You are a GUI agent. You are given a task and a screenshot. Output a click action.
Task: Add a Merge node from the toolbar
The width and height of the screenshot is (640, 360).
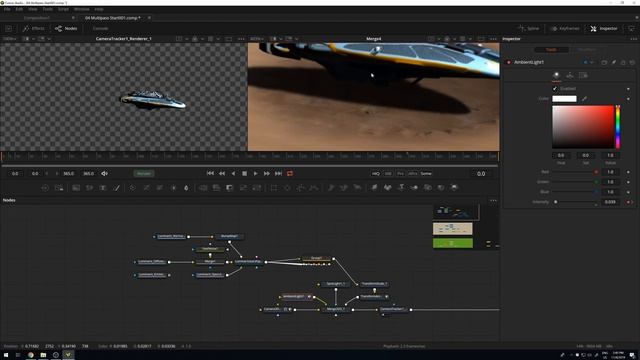(x=203, y=188)
